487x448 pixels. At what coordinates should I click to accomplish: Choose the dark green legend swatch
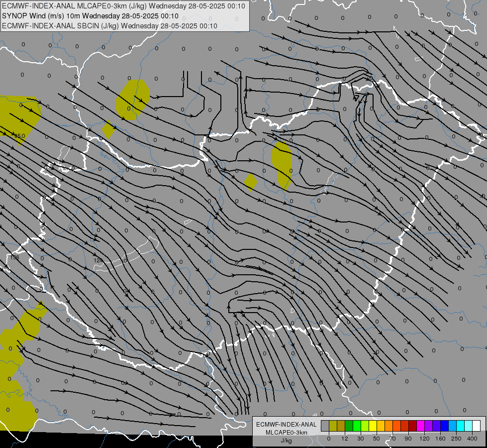coord(349,426)
